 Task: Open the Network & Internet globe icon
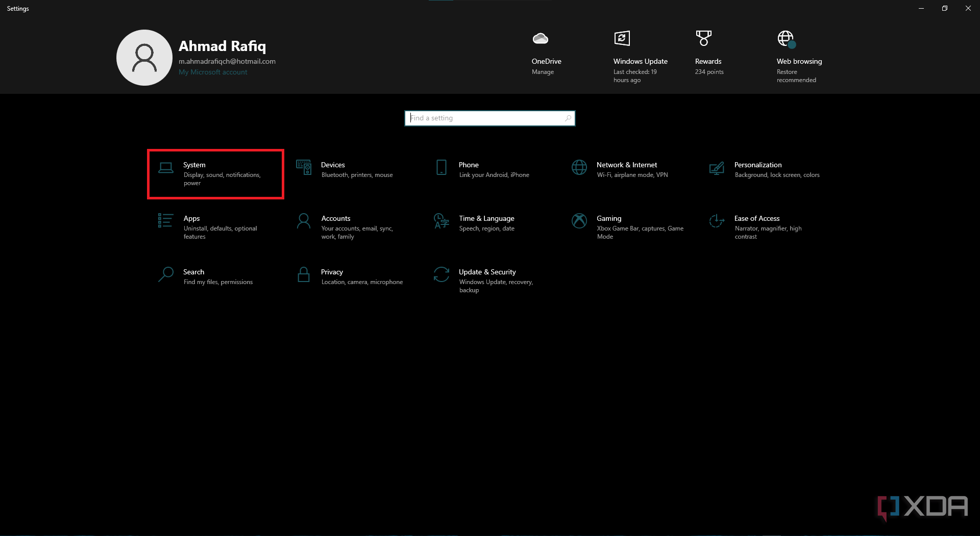[579, 167]
